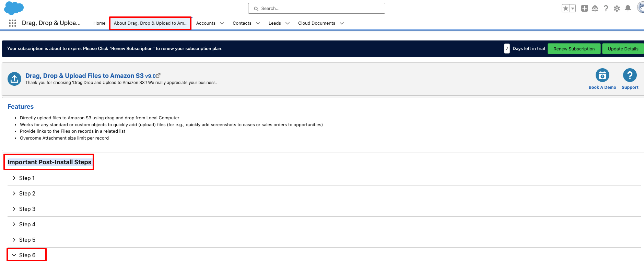Viewport: 644px width, 262px height.
Task: Click the 7 days left counter
Action: [507, 49]
